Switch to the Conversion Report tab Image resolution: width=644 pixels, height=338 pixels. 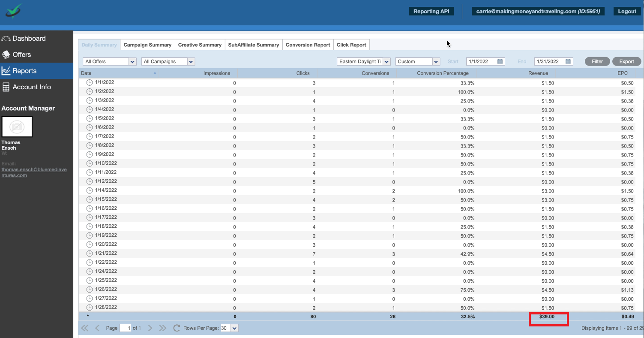click(308, 45)
